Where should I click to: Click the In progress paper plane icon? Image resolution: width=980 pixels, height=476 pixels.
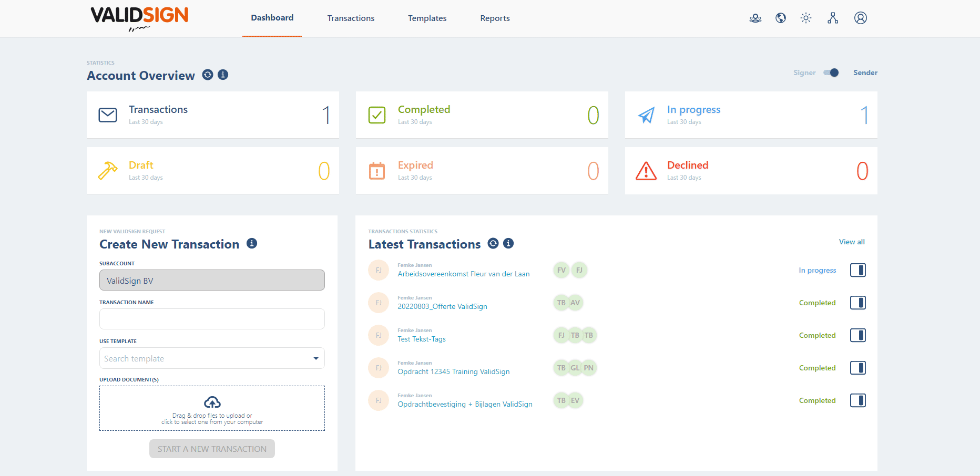[x=646, y=115]
